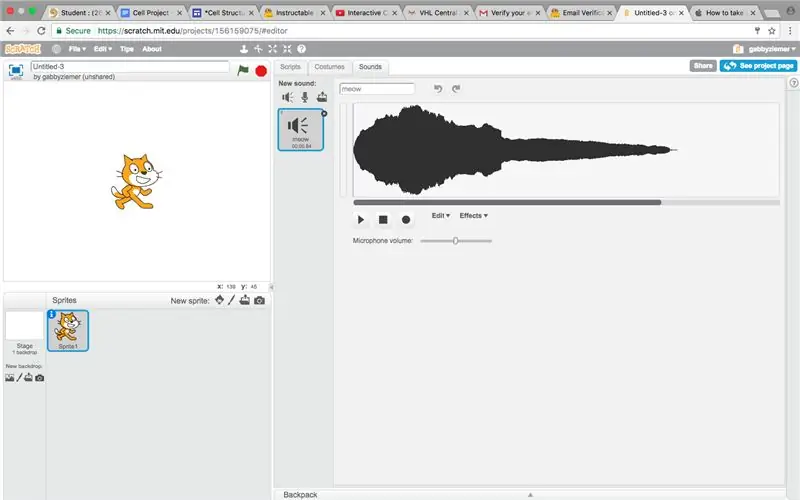Redo sound edit arrow

tap(456, 88)
